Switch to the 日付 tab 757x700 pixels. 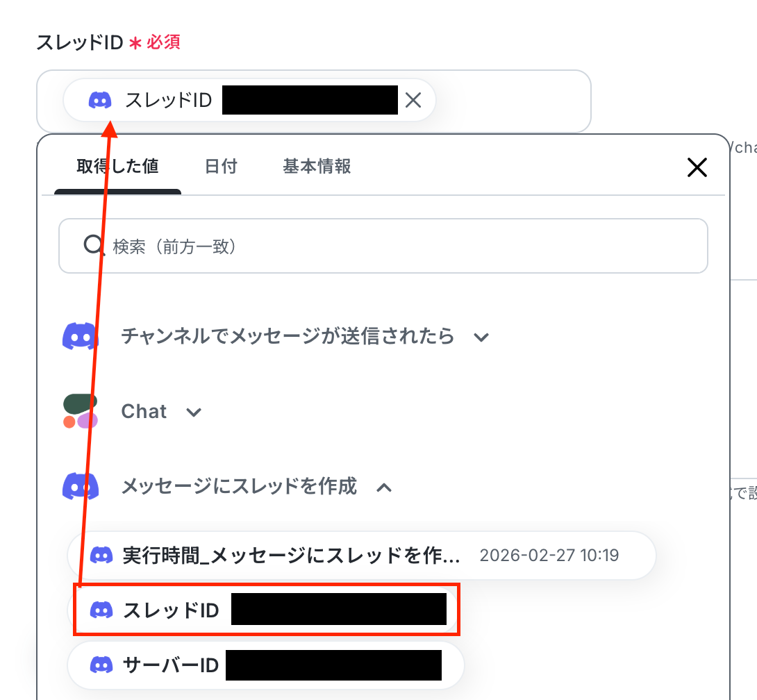tap(221, 167)
